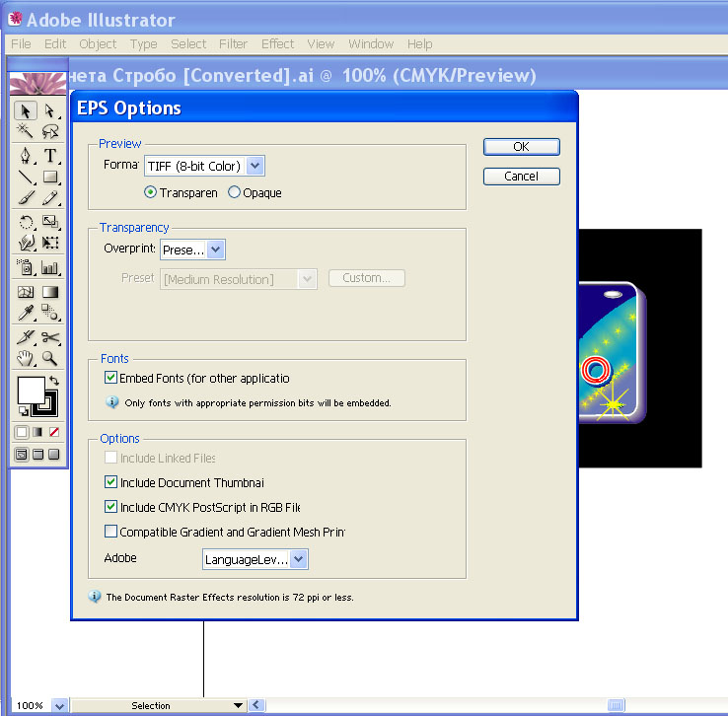Image resolution: width=728 pixels, height=716 pixels.
Task: Click the black Stroke color swatch
Action: point(52,410)
